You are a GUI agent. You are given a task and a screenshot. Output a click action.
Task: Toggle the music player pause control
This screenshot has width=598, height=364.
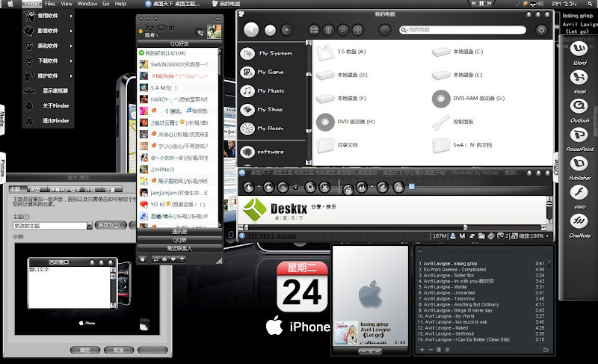click(370, 351)
